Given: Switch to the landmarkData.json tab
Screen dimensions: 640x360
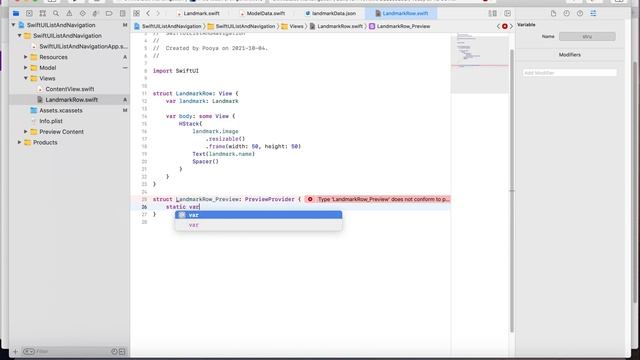Looking at the screenshot, I should click(x=331, y=13).
